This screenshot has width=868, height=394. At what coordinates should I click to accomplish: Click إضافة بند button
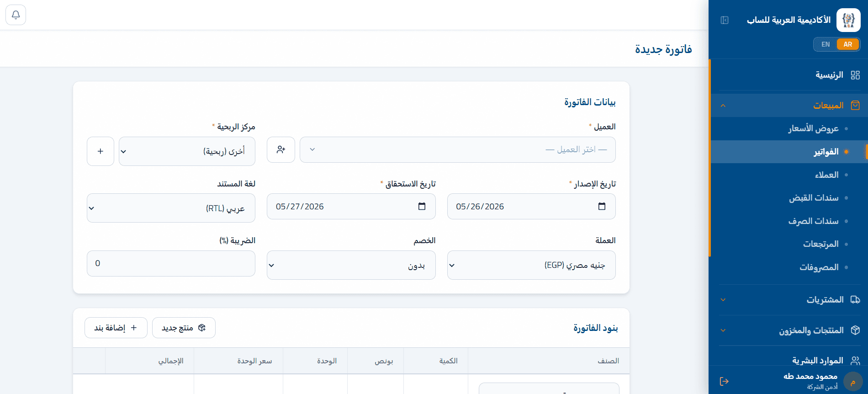pos(116,328)
